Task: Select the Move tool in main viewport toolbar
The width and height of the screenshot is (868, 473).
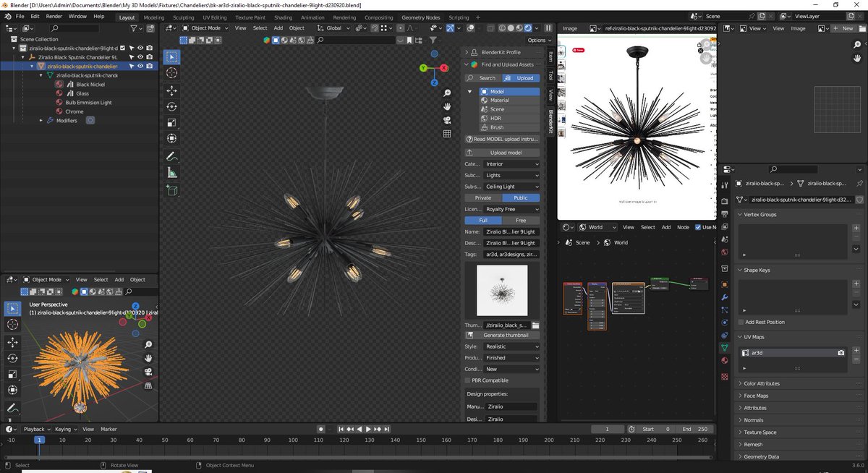Action: (171, 90)
